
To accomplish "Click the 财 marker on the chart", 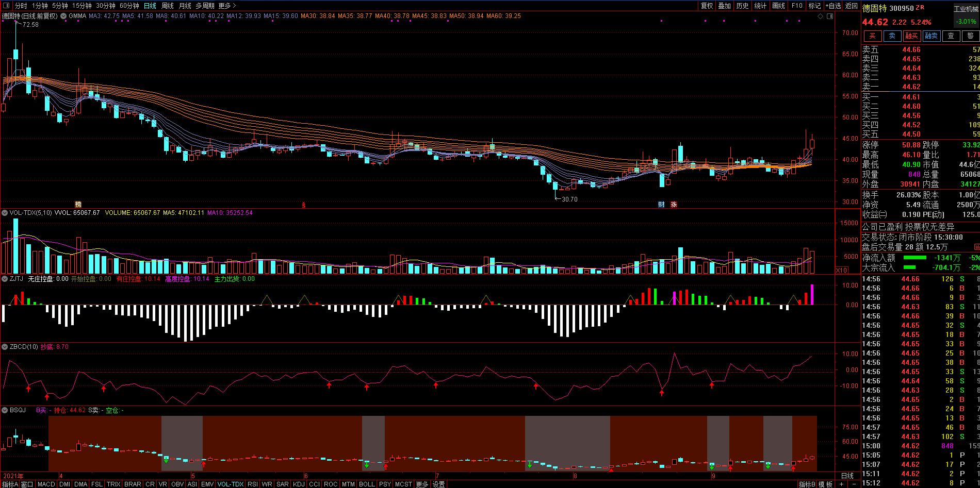I will click(x=661, y=205).
